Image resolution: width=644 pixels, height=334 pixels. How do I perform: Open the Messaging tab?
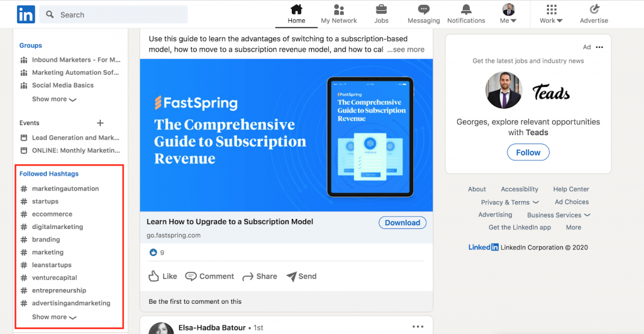(423, 14)
